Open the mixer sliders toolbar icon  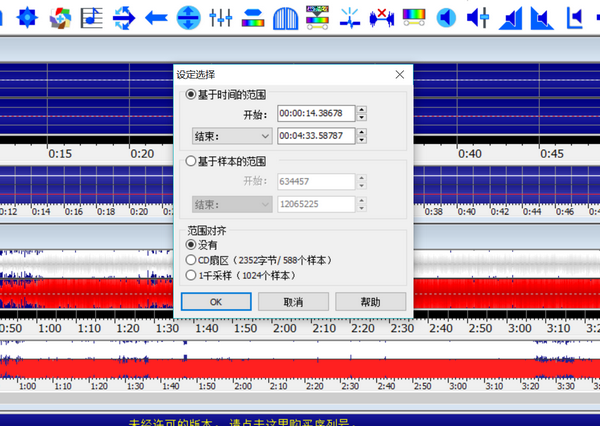221,16
